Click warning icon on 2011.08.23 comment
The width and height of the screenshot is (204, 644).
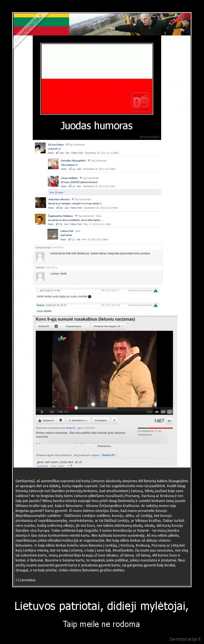(x=156, y=291)
